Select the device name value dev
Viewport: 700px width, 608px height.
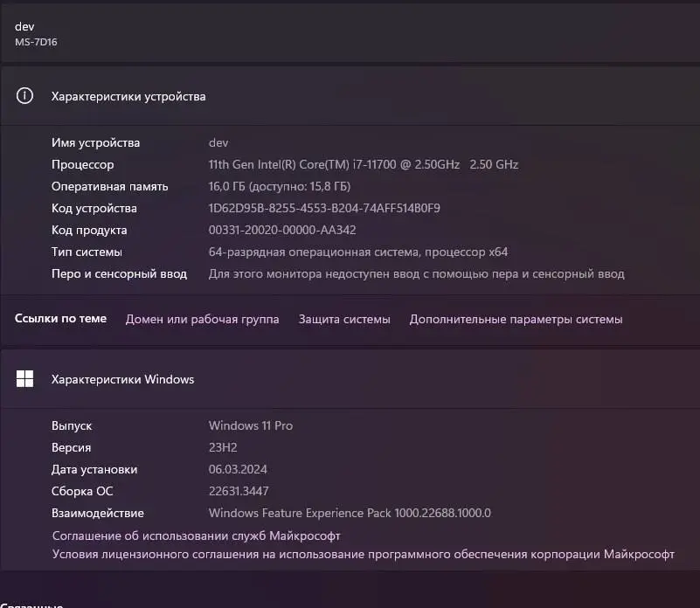click(218, 143)
